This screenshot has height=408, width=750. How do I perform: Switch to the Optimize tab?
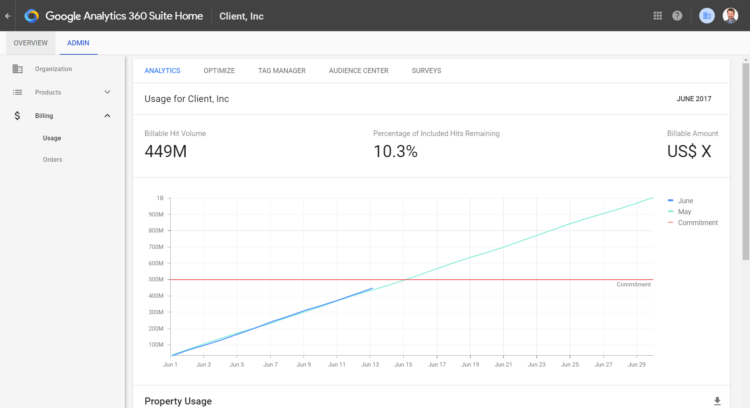(219, 70)
